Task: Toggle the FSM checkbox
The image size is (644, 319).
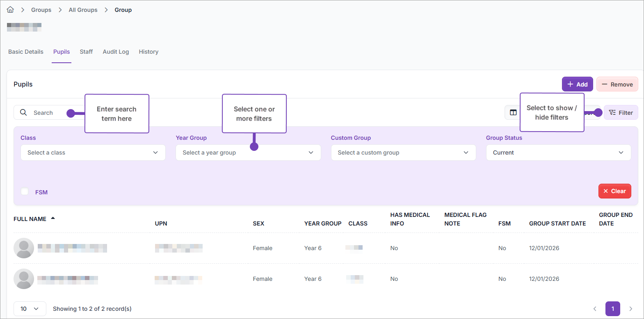Action: [25, 191]
